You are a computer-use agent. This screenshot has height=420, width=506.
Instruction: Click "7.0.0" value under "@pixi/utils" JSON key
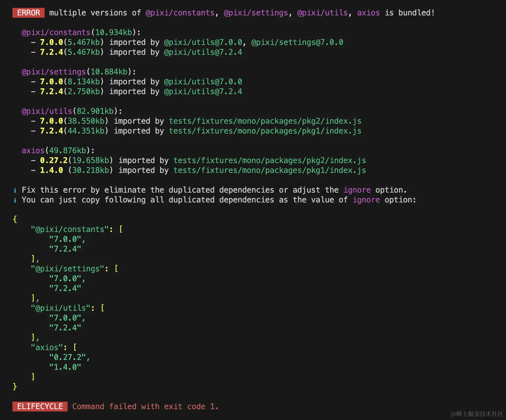click(x=65, y=318)
